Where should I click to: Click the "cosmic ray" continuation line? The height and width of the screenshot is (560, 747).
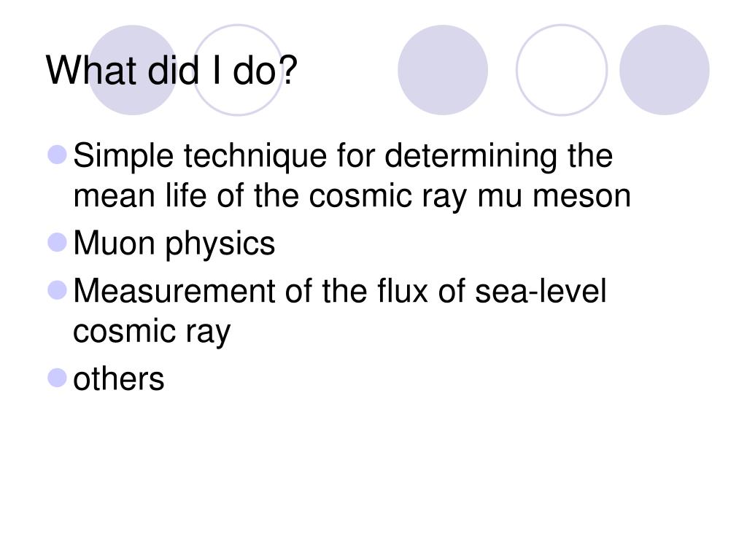(x=152, y=332)
